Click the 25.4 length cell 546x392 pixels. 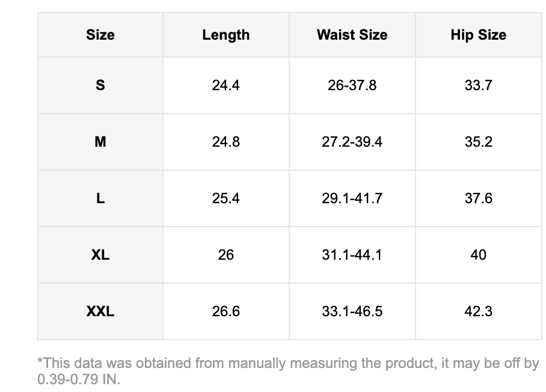point(225,198)
